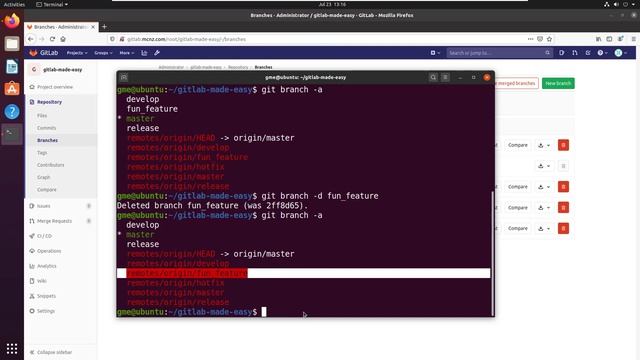This screenshot has width=640, height=360.
Task: Expand the Groups dropdown
Action: 103,53
